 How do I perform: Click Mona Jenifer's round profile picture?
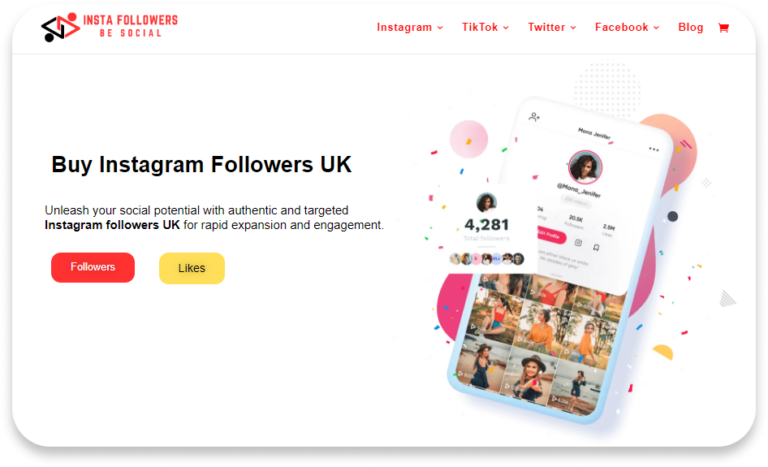[x=585, y=167]
